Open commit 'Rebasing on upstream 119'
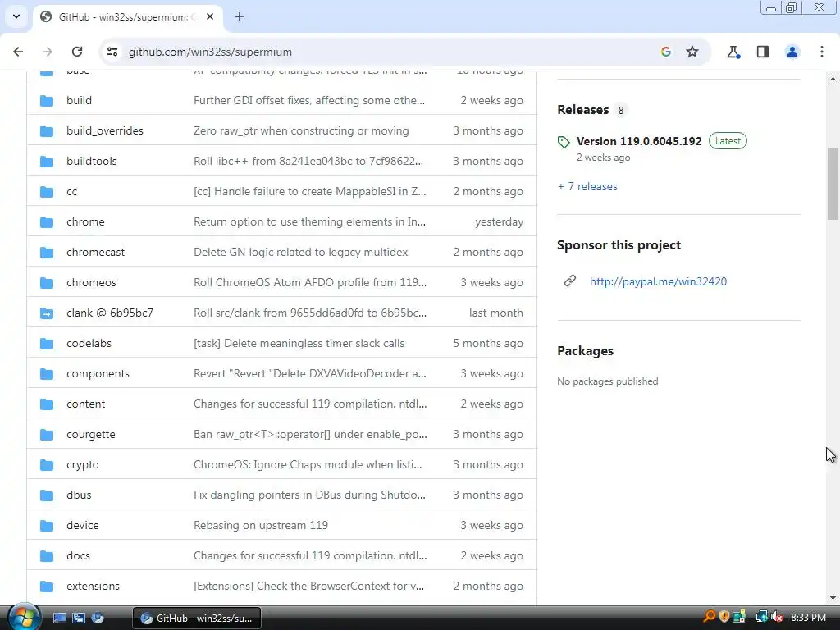 click(x=261, y=526)
